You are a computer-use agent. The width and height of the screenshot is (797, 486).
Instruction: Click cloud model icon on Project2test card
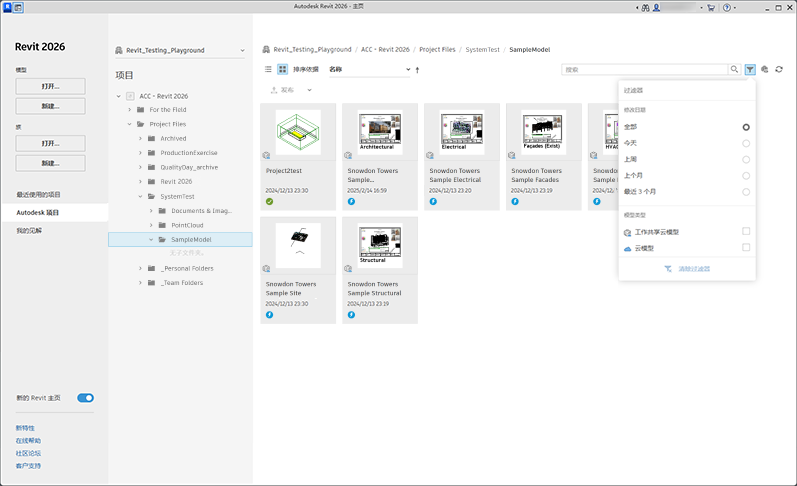tap(266, 155)
